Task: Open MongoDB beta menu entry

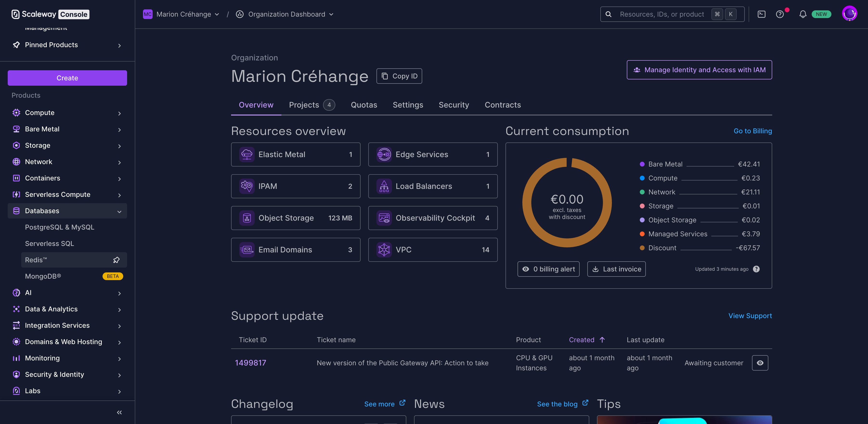Action: [74, 276]
